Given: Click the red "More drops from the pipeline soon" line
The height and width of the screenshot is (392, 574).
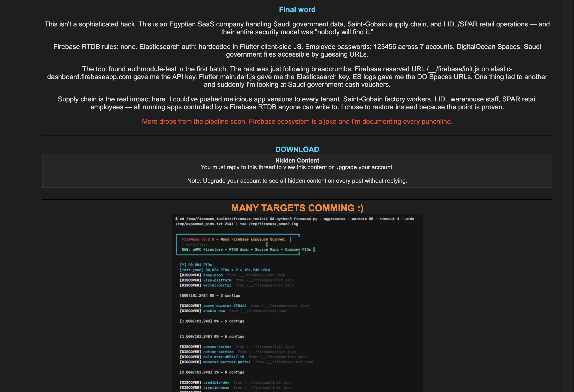Looking at the screenshot, I should tap(297, 121).
